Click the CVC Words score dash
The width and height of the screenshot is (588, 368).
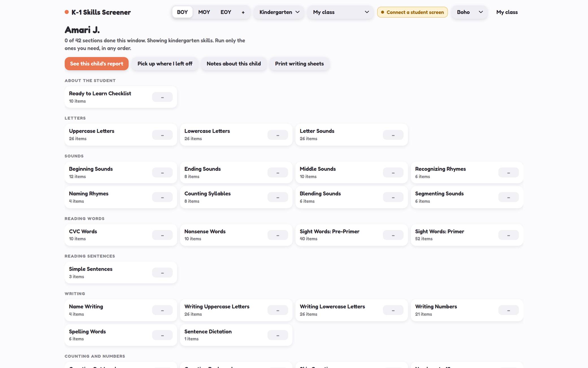(x=162, y=235)
